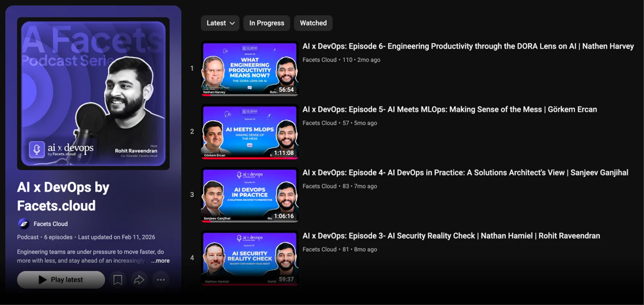Click Facets Cloud under the Episode 5 title
Image resolution: width=644 pixels, height=305 pixels.
click(x=320, y=123)
